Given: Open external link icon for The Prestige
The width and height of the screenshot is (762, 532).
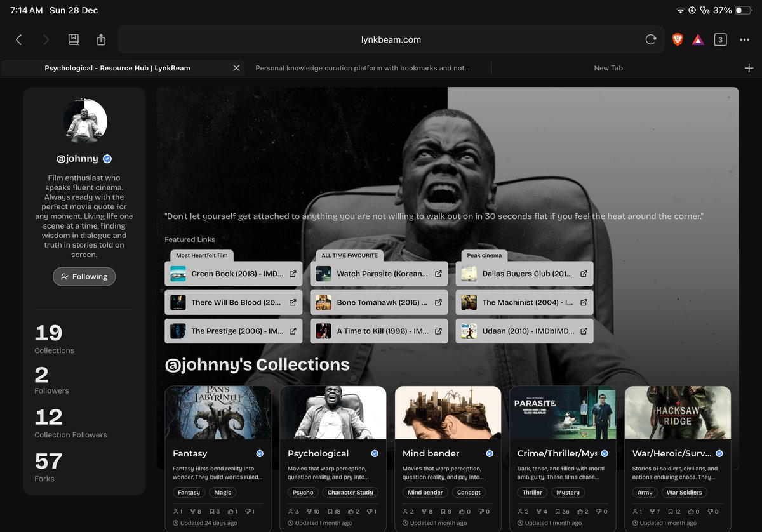Looking at the screenshot, I should click(x=293, y=331).
